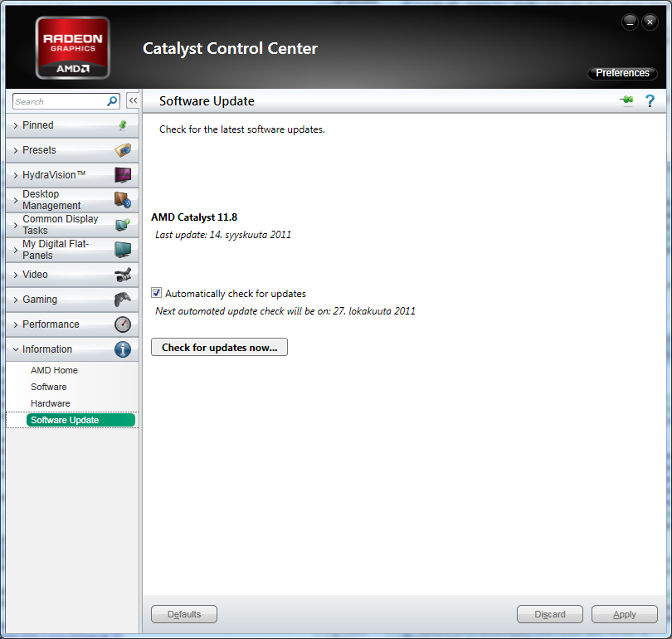
Task: Click the HydraVision monitor icon
Action: point(123,175)
